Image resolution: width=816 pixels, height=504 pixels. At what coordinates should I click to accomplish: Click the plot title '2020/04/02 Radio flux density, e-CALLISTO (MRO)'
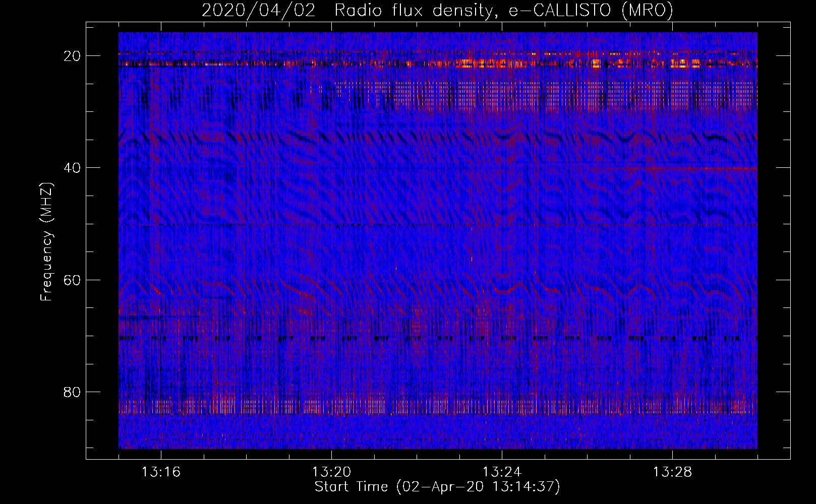tap(437, 10)
